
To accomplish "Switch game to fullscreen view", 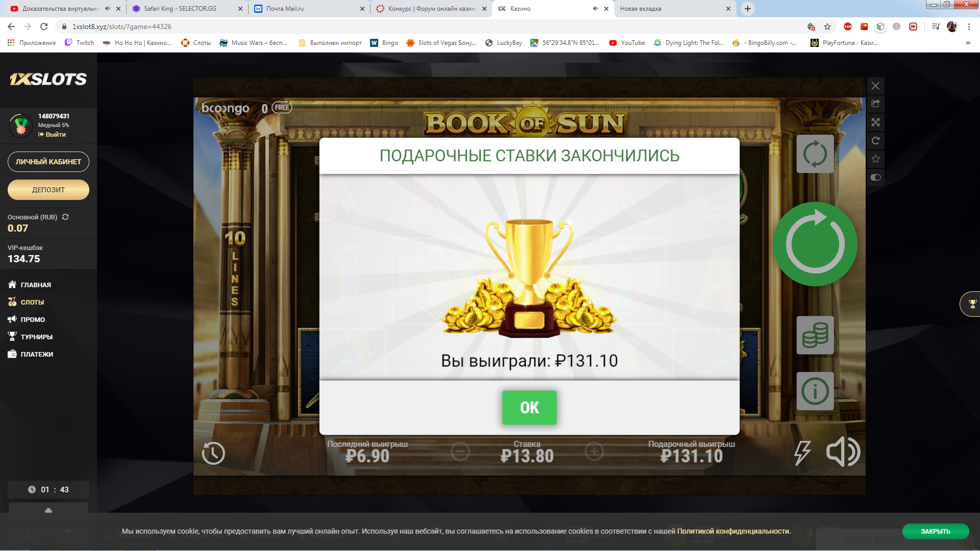I will click(876, 122).
